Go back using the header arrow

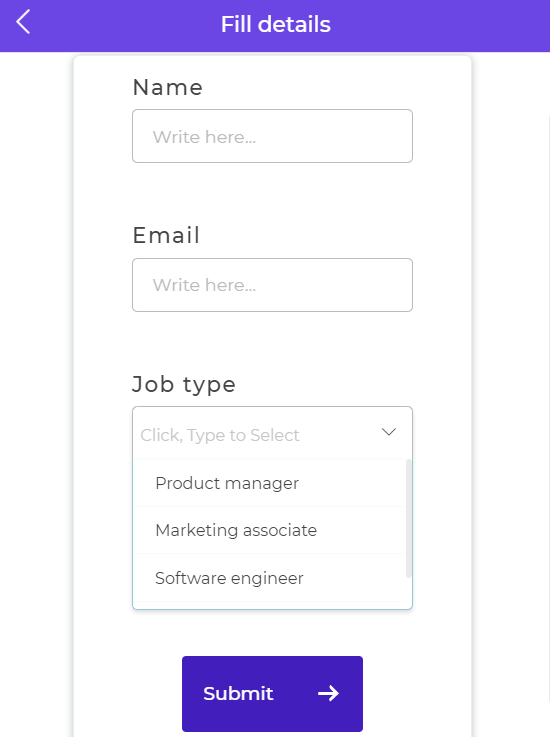click(x=23, y=22)
